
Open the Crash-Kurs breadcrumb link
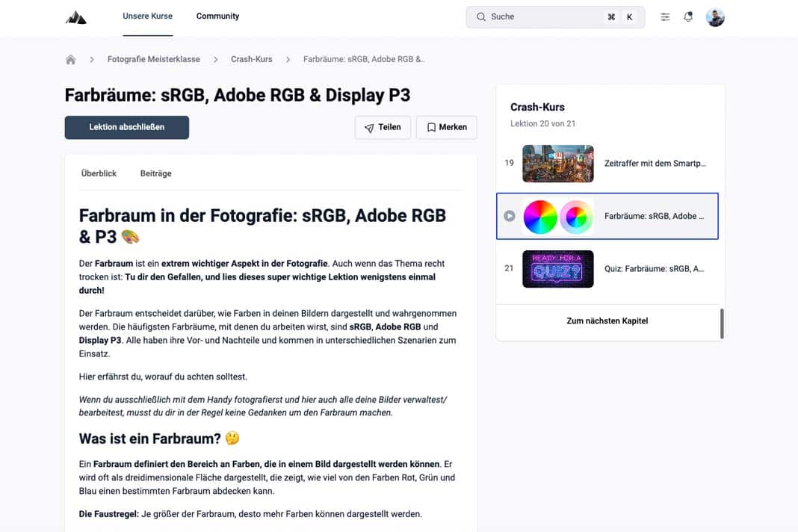[x=250, y=58]
